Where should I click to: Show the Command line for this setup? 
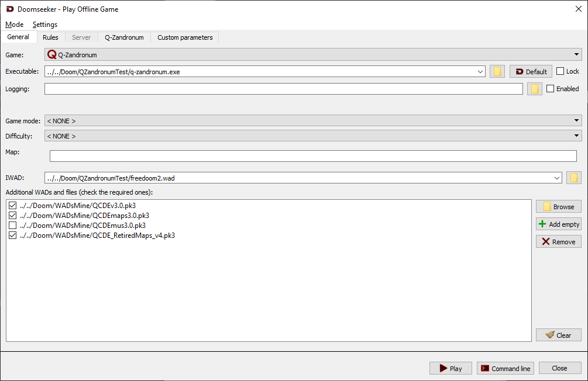[x=505, y=368]
